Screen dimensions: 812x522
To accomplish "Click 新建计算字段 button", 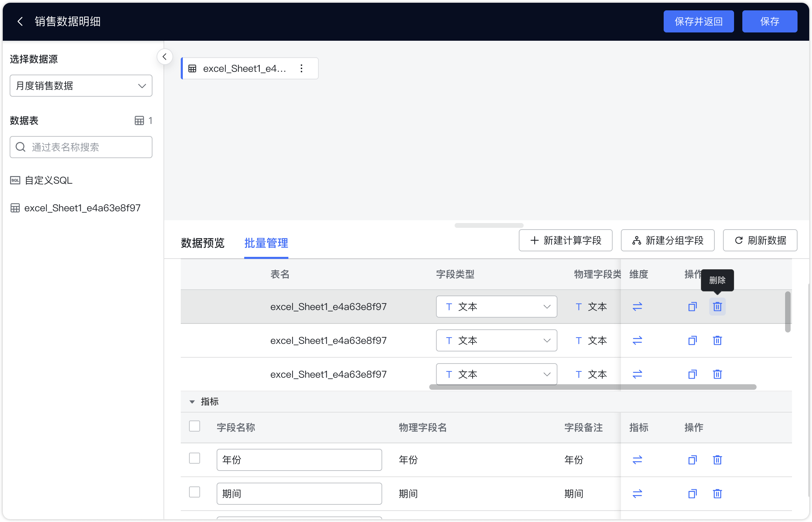I will coord(565,240).
